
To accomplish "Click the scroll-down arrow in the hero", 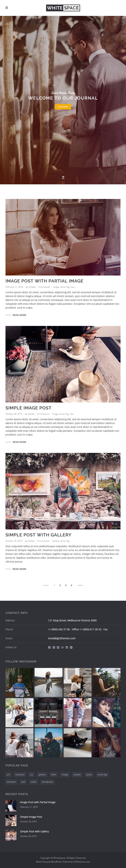I will pyautogui.click(x=63, y=177).
